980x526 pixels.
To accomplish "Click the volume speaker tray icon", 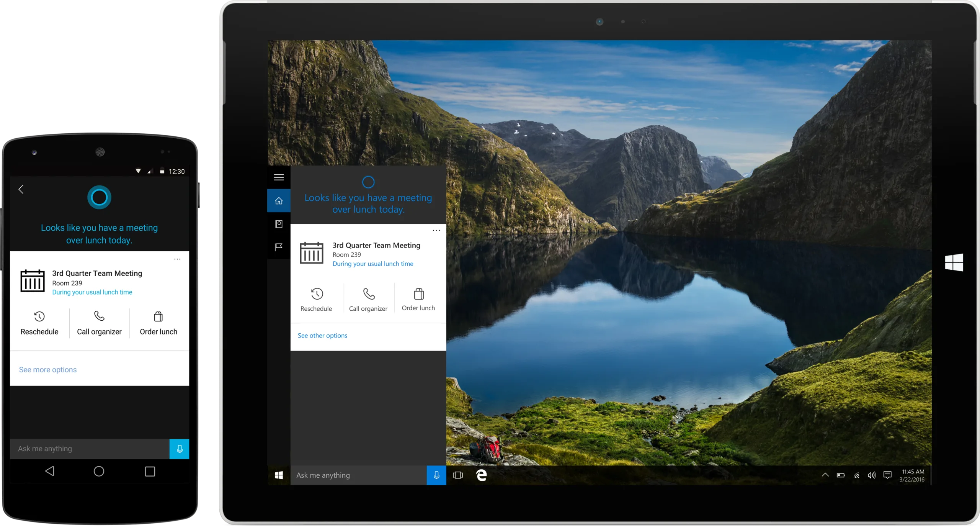I will point(871,475).
